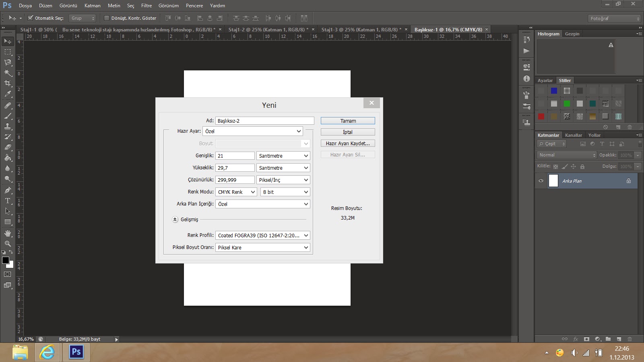Click the Tamam button
Viewport: 644px width, 362px height.
click(x=348, y=121)
